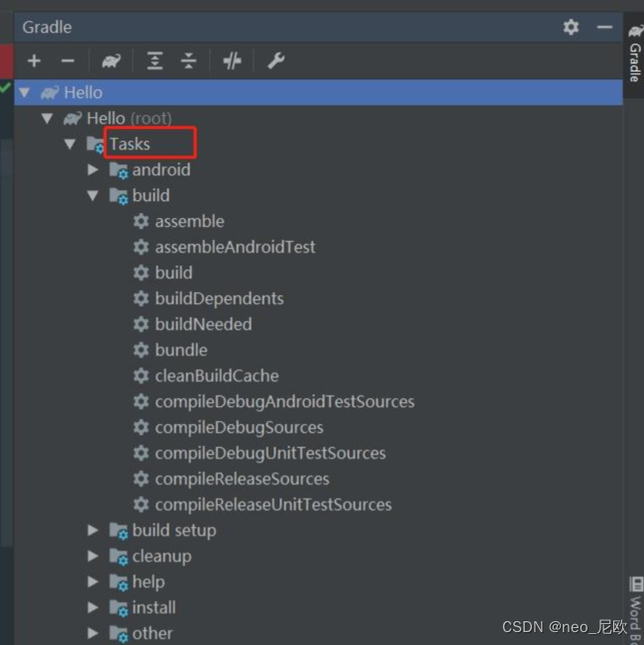
Task: Select the buildNeeded task
Action: click(203, 324)
